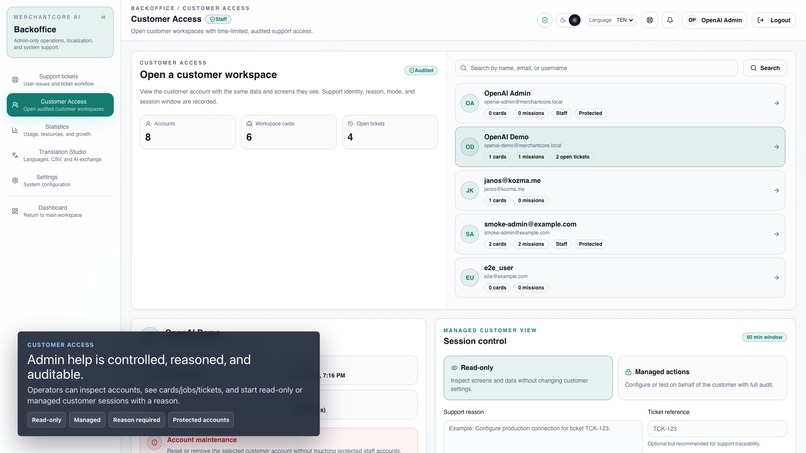Open notifications bell
The width and height of the screenshot is (806, 453).
coord(670,20)
